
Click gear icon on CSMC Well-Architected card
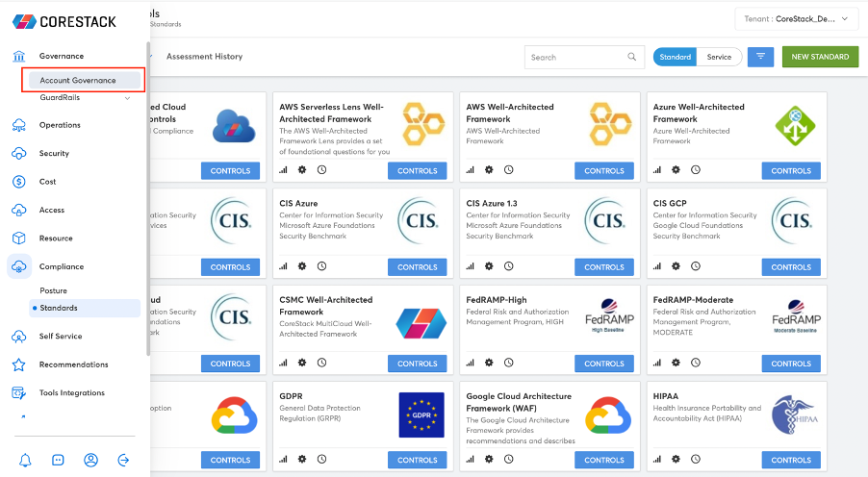click(302, 363)
